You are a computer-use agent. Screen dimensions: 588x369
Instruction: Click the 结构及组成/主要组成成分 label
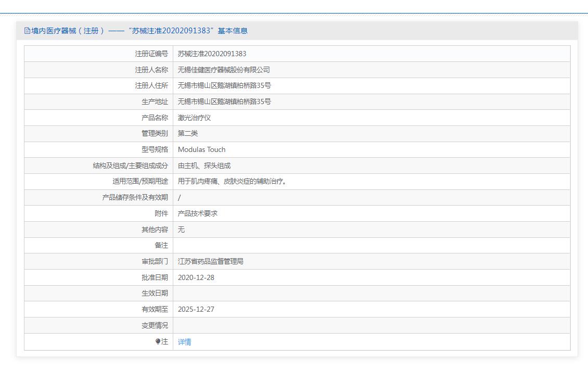tap(131, 166)
